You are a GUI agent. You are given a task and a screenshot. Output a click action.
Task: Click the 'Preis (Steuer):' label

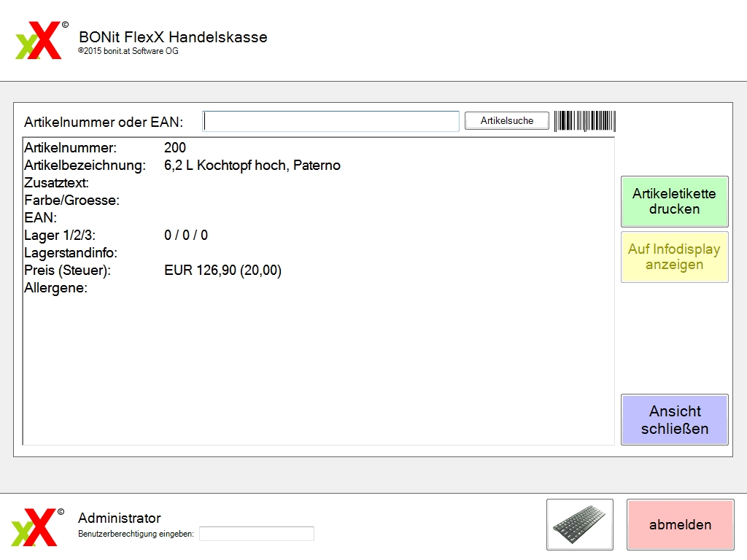click(x=67, y=271)
